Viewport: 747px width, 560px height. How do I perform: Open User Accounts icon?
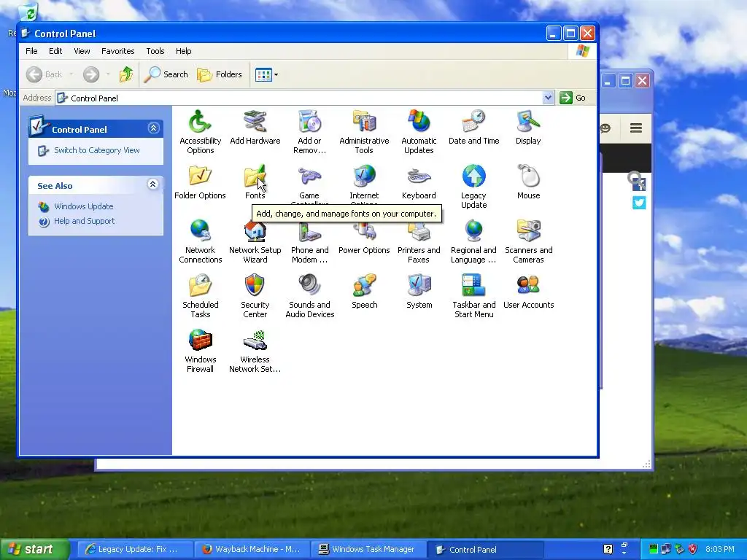(x=528, y=286)
